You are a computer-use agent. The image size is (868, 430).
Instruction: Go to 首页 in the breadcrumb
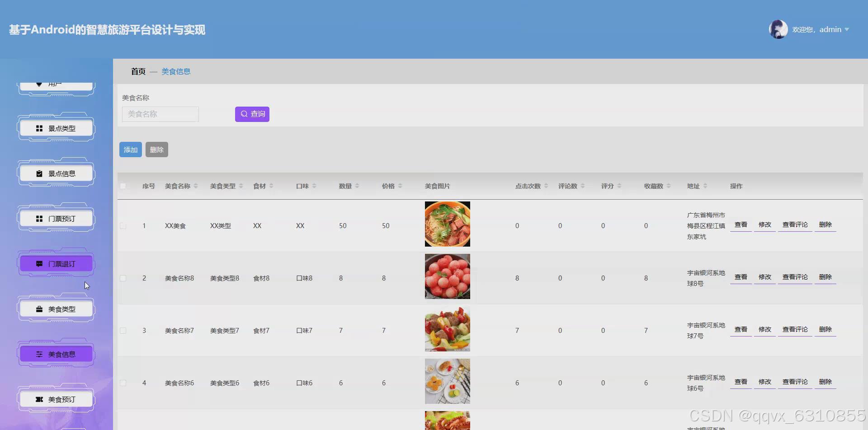[x=138, y=71]
